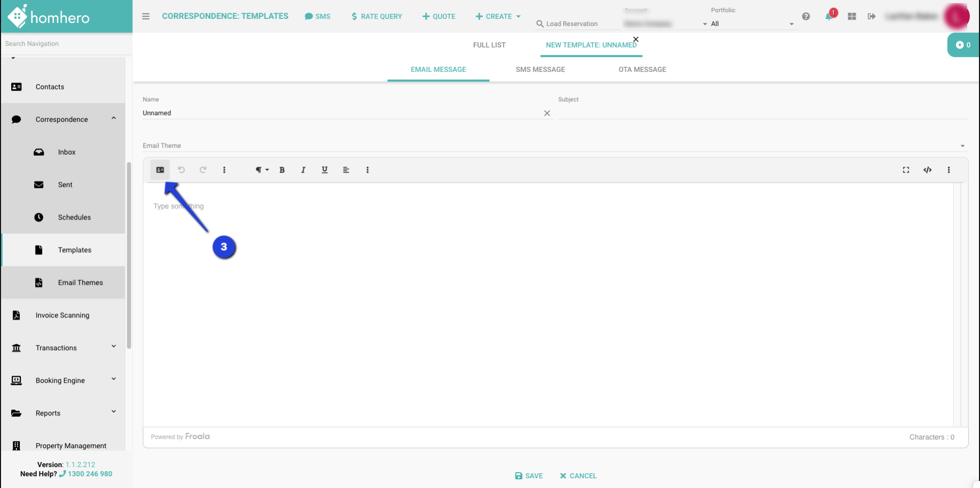Click the undo icon in editor

181,170
